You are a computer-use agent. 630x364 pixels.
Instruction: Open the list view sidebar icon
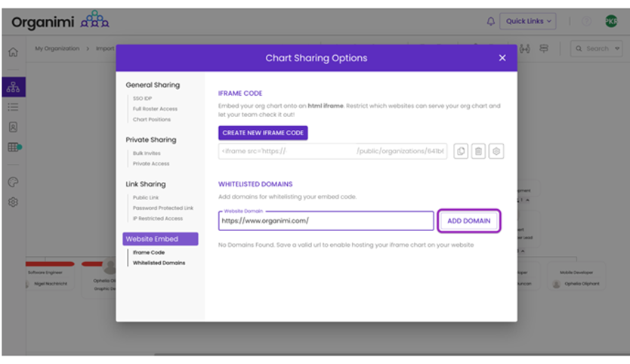pos(13,107)
